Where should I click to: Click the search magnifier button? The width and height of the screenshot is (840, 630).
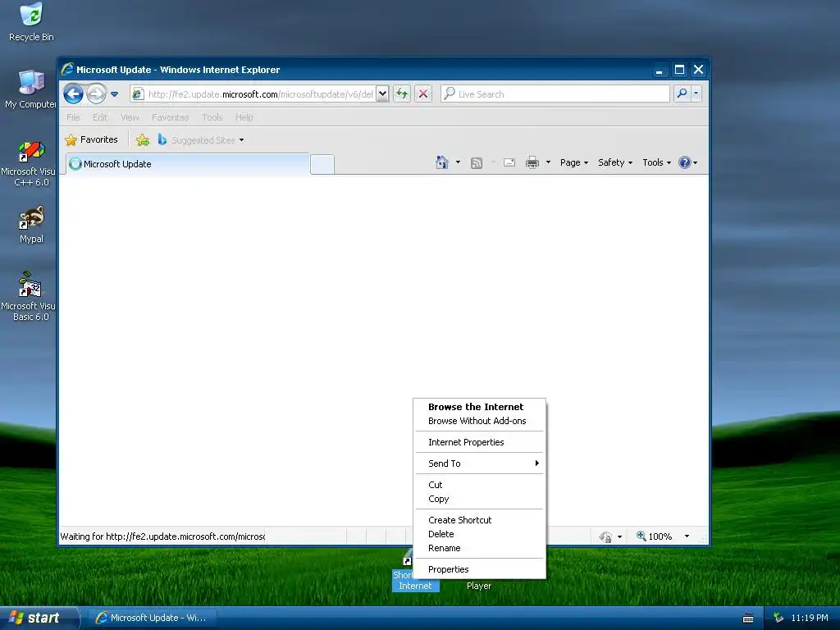[x=682, y=94]
